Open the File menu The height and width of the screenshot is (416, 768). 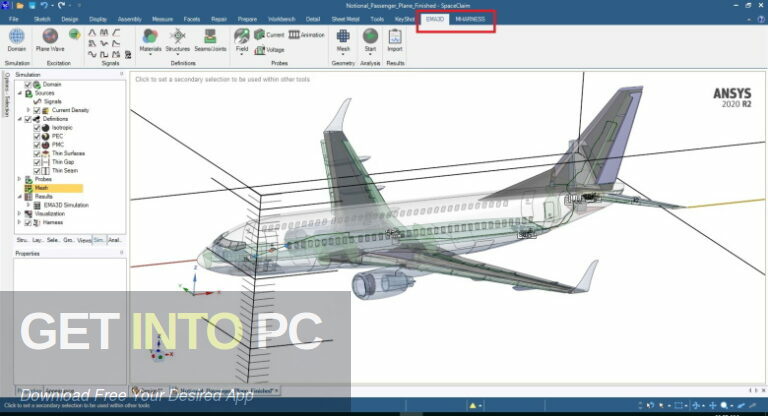[x=13, y=19]
